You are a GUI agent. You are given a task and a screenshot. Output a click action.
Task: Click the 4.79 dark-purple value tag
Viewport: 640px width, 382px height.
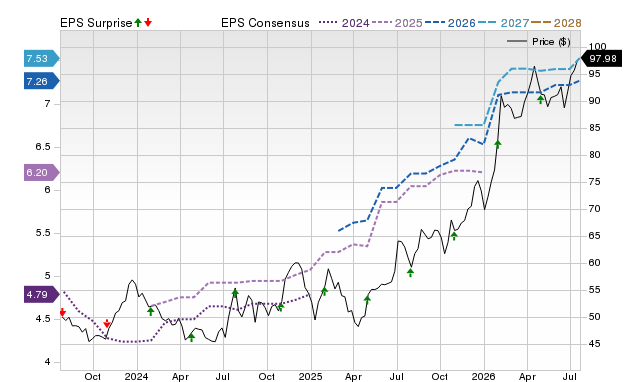coord(42,295)
